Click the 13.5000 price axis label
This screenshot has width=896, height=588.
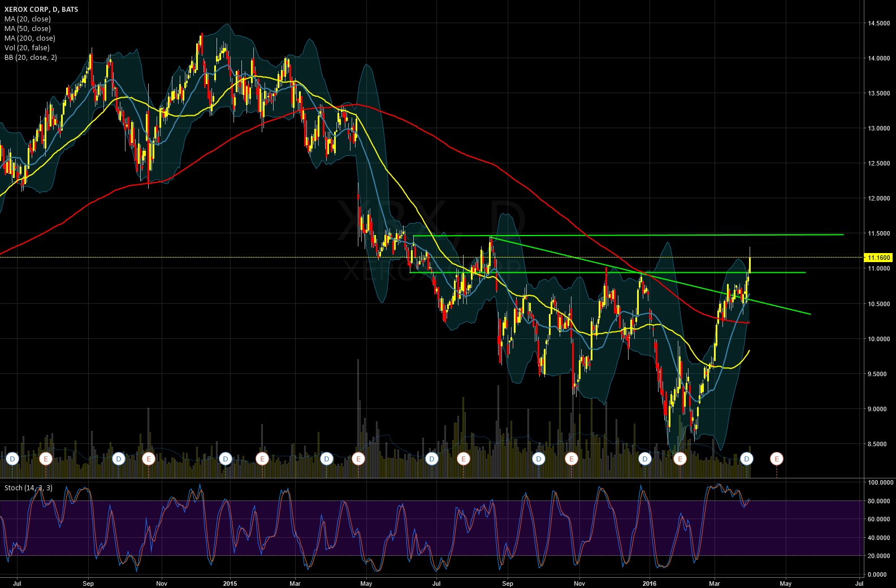879,93
